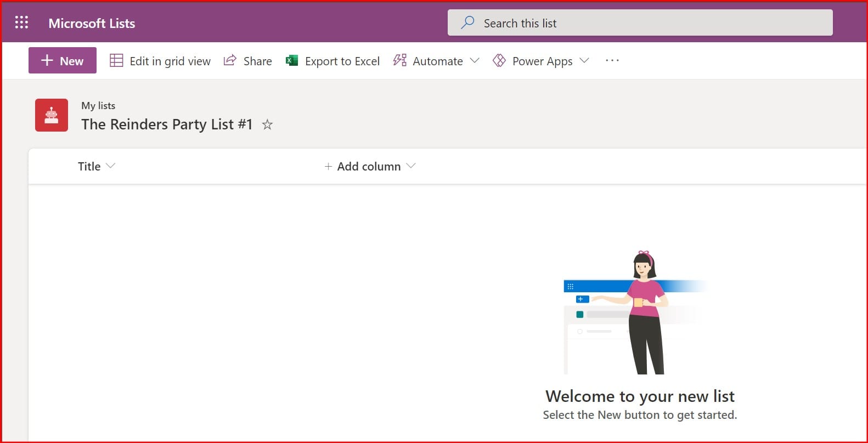This screenshot has width=868, height=443.
Task: Open the Automate dropdown menu
Action: tap(436, 61)
